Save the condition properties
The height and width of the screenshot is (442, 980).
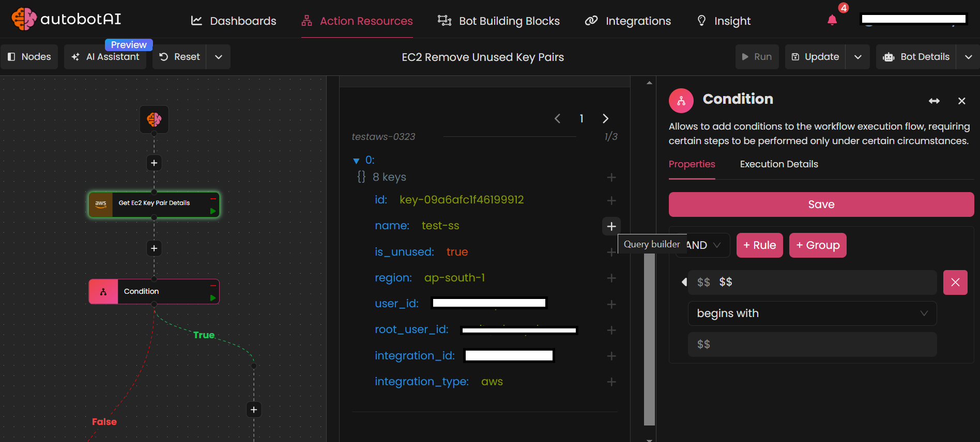pos(821,204)
